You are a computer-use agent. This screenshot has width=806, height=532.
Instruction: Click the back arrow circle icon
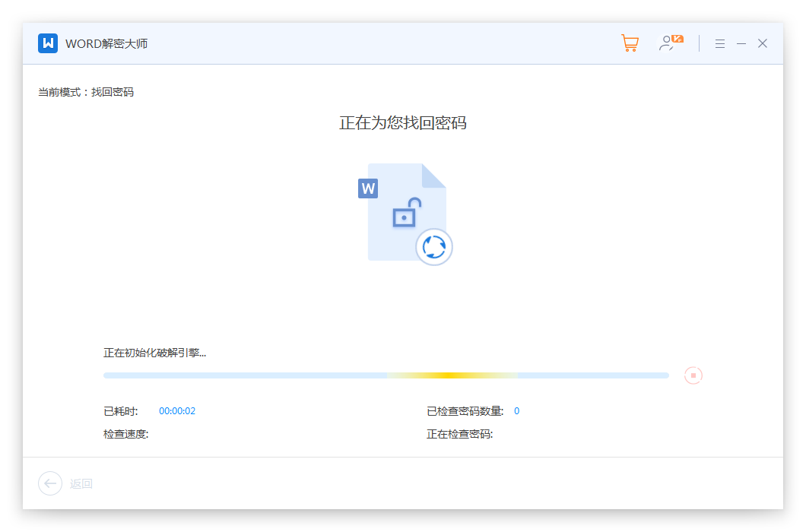[50, 483]
